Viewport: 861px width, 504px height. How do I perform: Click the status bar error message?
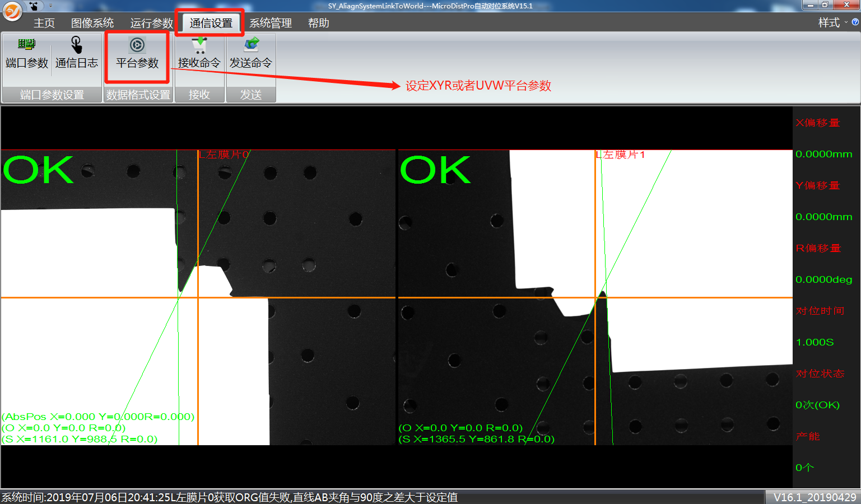[230, 497]
